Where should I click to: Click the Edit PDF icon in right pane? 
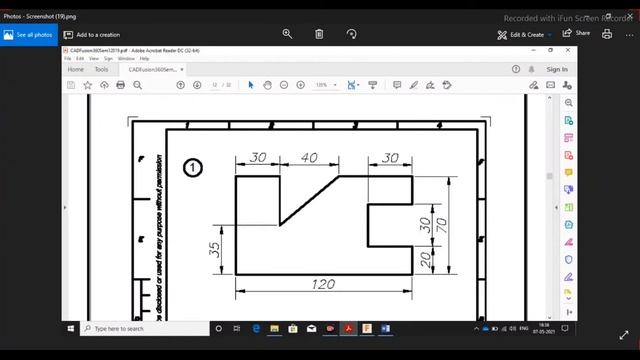click(569, 138)
